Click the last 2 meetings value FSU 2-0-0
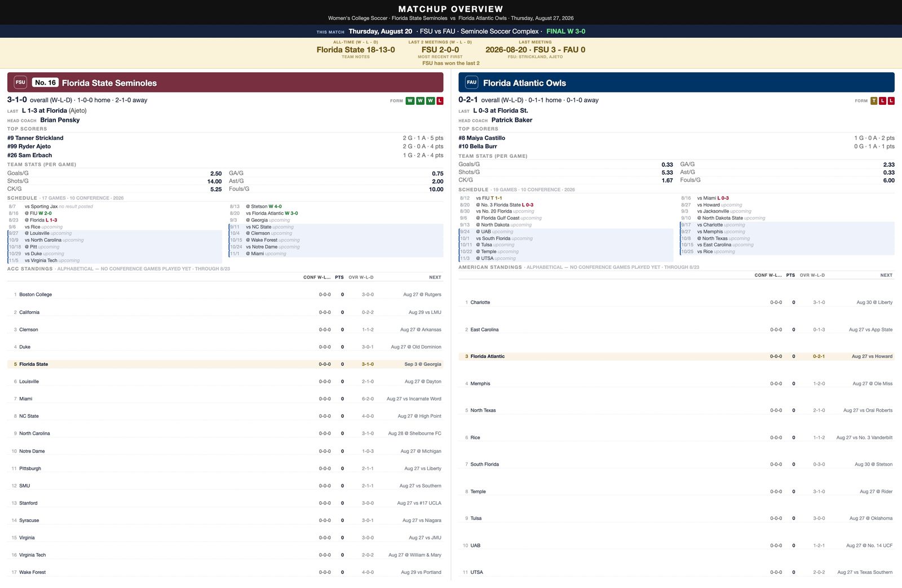The image size is (902, 588). tap(440, 50)
